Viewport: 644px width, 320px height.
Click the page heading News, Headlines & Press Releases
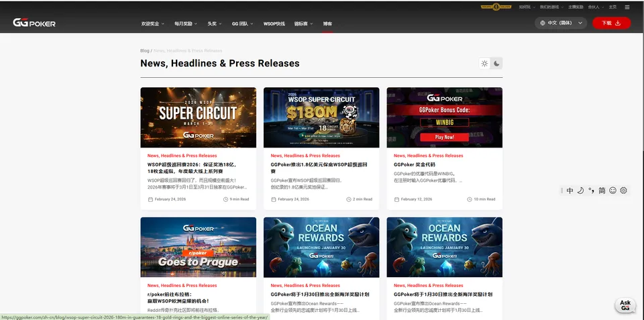tap(220, 63)
